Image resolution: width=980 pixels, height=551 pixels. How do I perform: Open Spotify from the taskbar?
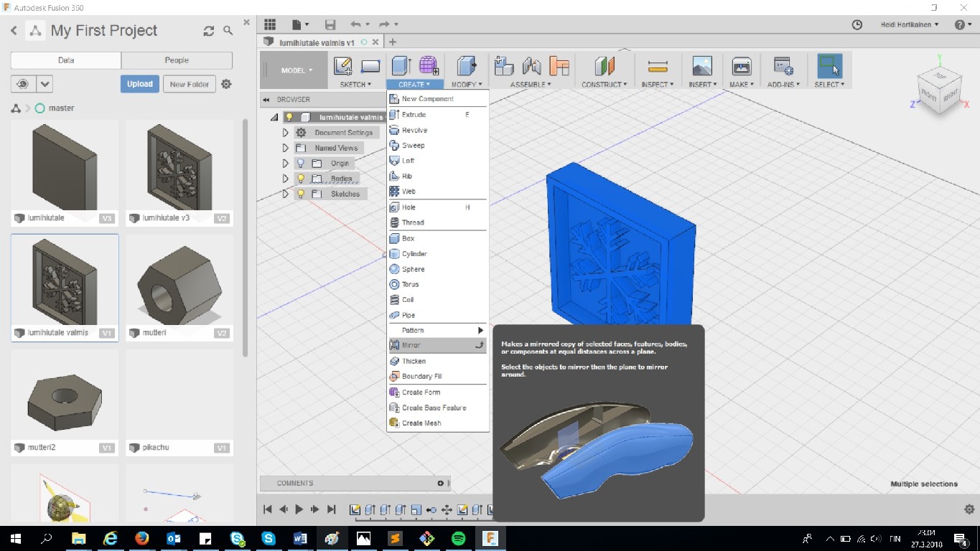(x=459, y=537)
